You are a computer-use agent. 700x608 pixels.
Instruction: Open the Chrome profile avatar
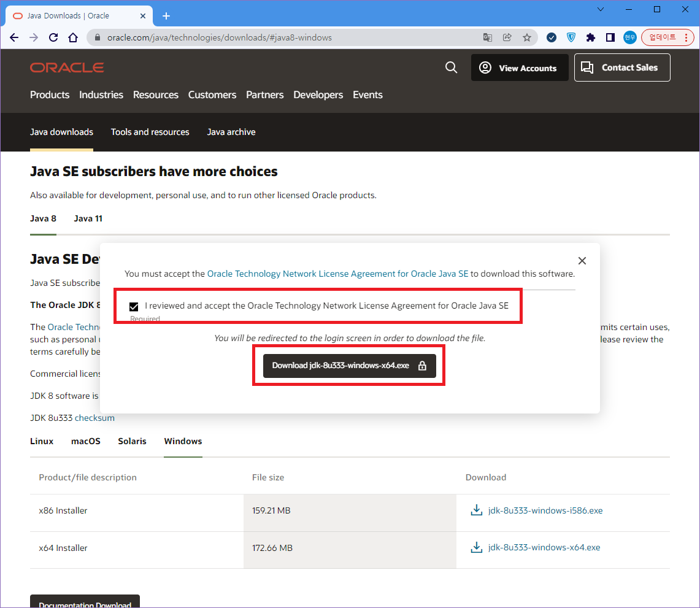click(629, 37)
